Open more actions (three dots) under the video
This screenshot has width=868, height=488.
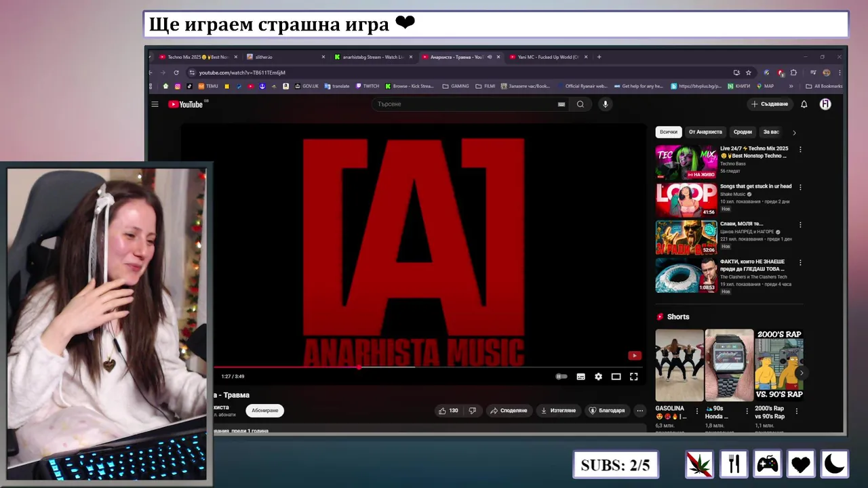tap(639, 411)
